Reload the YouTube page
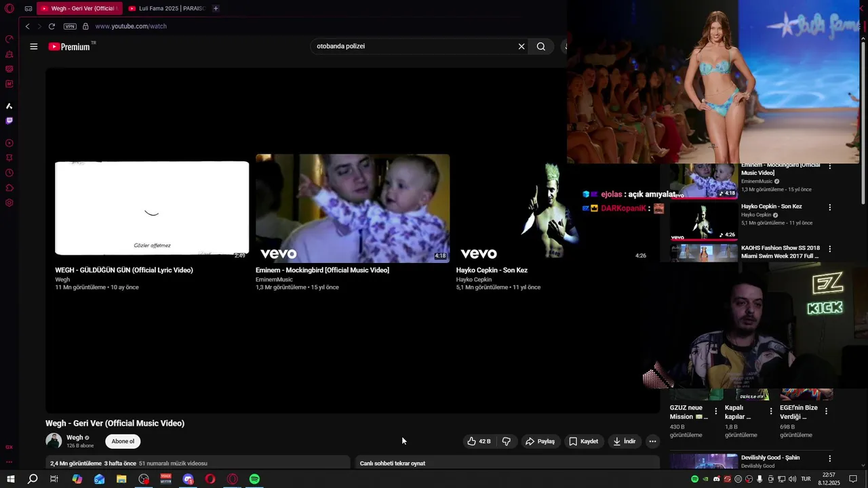Screen dimensions: 868x488 tap(52, 26)
